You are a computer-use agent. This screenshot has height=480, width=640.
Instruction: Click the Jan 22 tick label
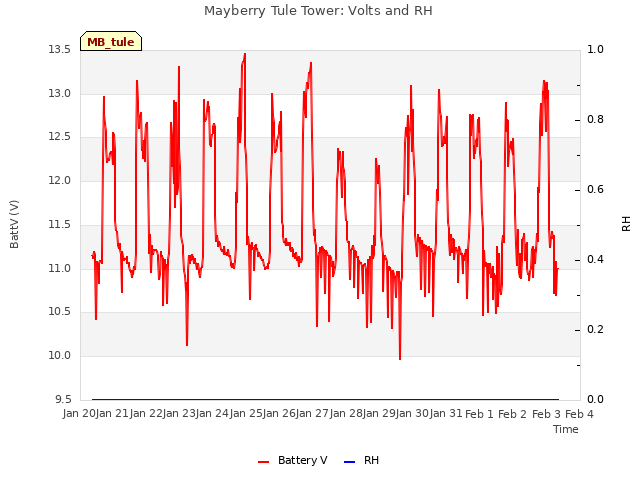(146, 414)
